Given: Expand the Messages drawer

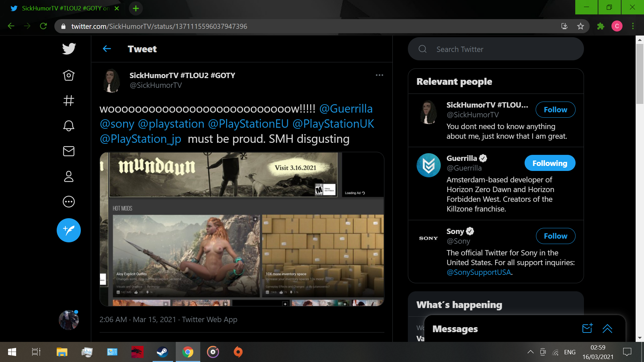Looking at the screenshot, I should coord(607,328).
